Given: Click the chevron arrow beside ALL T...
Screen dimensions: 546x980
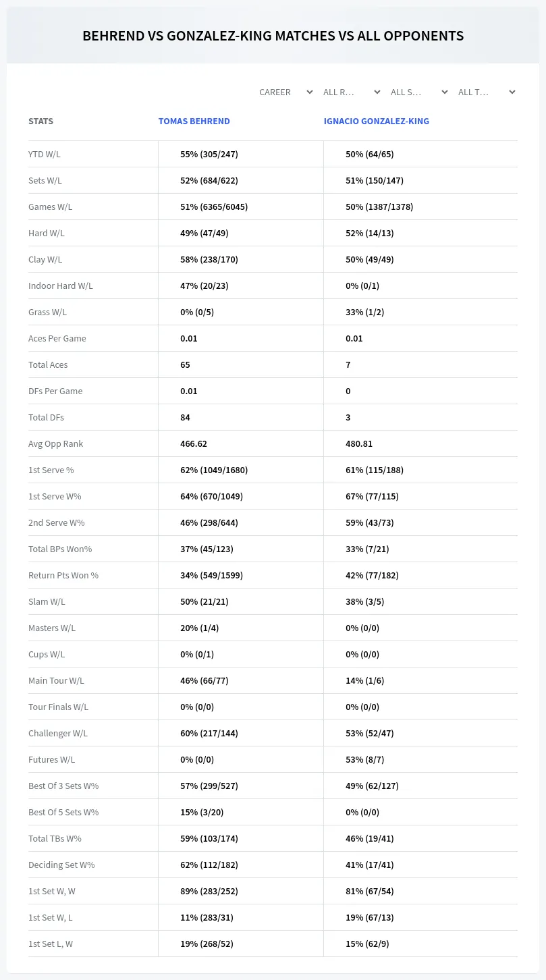Looking at the screenshot, I should click(x=512, y=92).
